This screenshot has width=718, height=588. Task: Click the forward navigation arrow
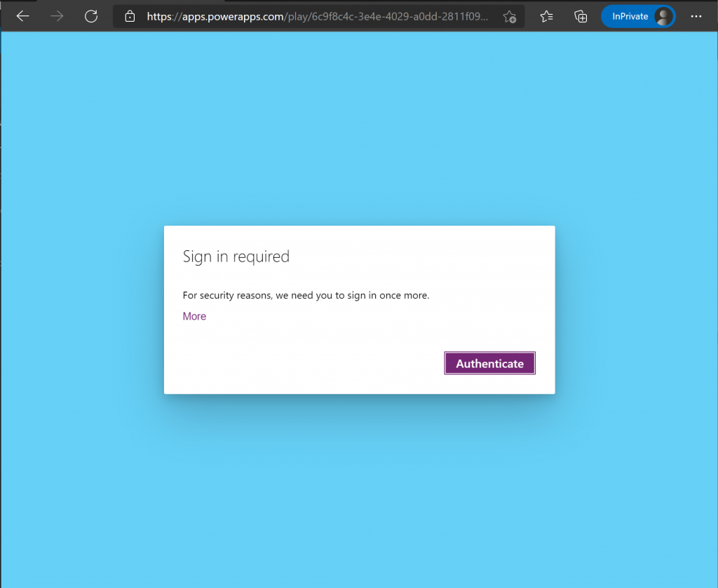[57, 16]
